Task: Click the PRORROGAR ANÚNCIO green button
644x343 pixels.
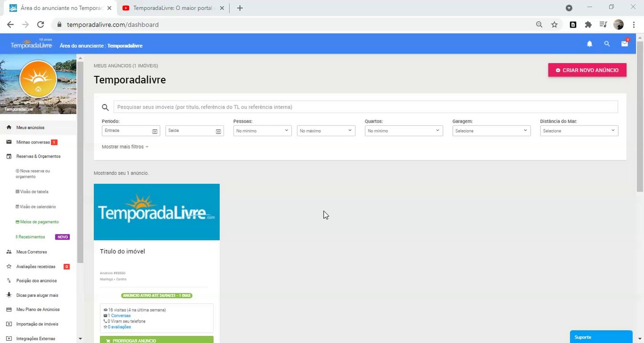Action: (157, 340)
